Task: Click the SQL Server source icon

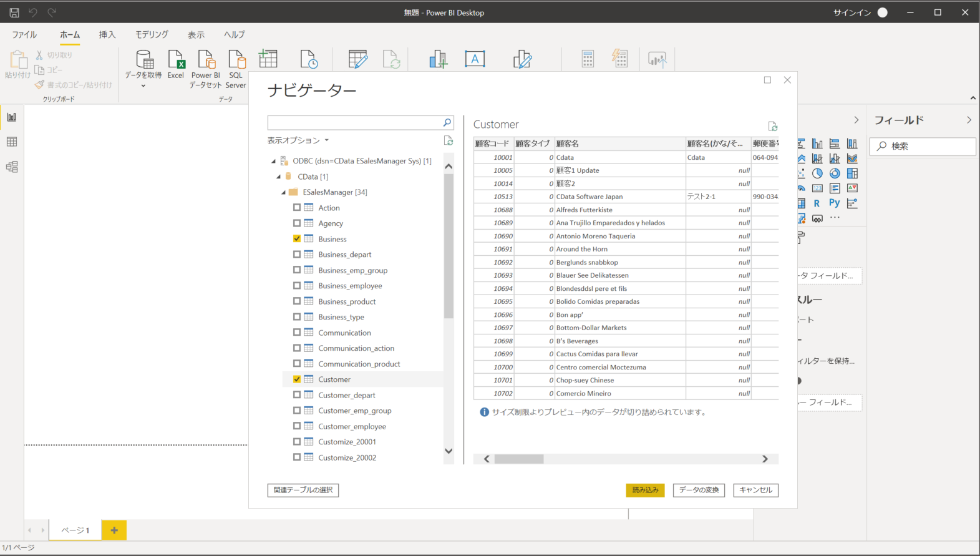Action: [x=236, y=59]
